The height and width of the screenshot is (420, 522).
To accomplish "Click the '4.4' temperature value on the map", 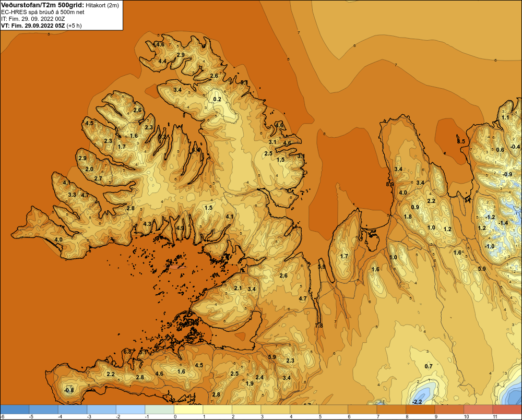I will tap(162, 61).
